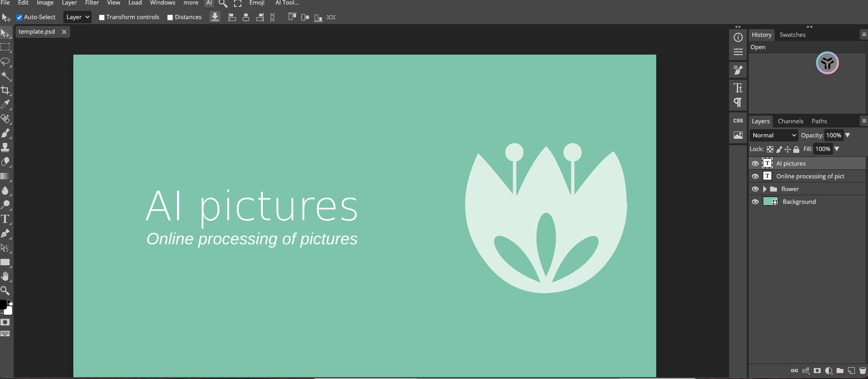
Task: Select the Online processing text layer
Action: (x=810, y=176)
